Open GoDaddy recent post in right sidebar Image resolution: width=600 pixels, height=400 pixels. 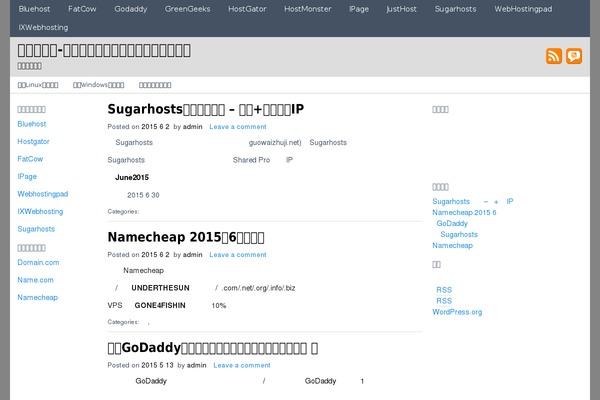(452, 224)
